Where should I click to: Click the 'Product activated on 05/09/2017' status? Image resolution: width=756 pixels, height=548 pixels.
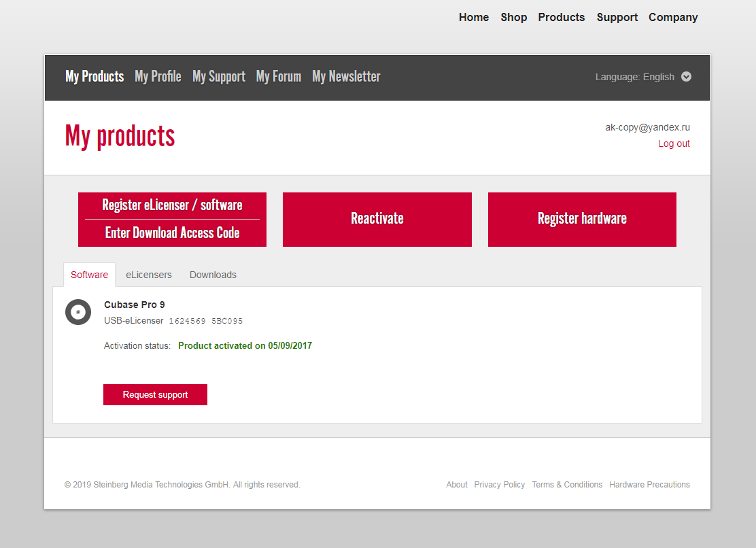coord(245,345)
